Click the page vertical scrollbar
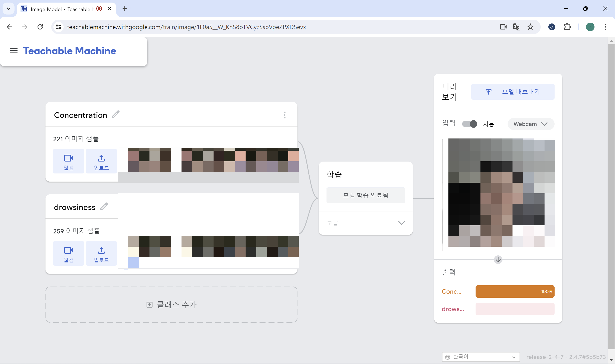 pyautogui.click(x=611, y=196)
